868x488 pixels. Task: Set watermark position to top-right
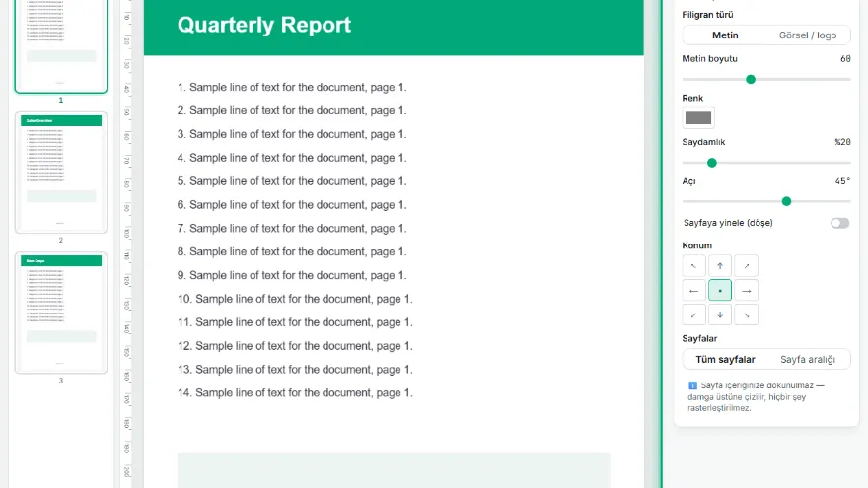[x=747, y=266]
